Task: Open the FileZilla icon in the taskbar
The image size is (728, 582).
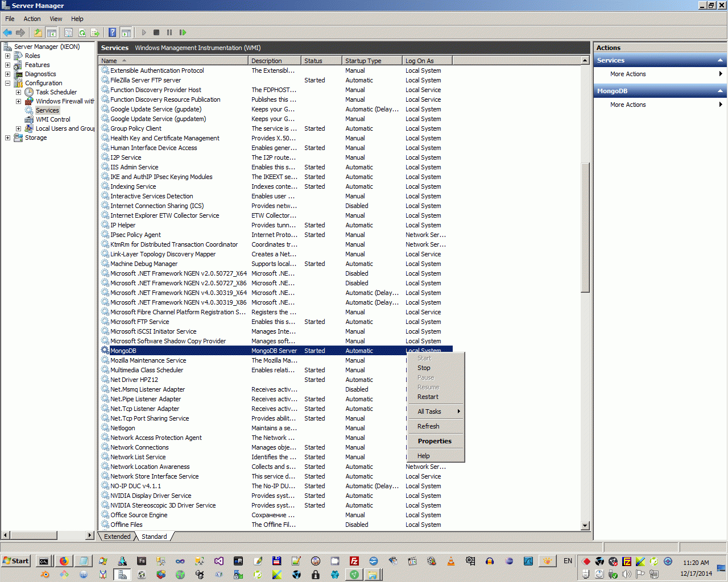Action: 354,561
